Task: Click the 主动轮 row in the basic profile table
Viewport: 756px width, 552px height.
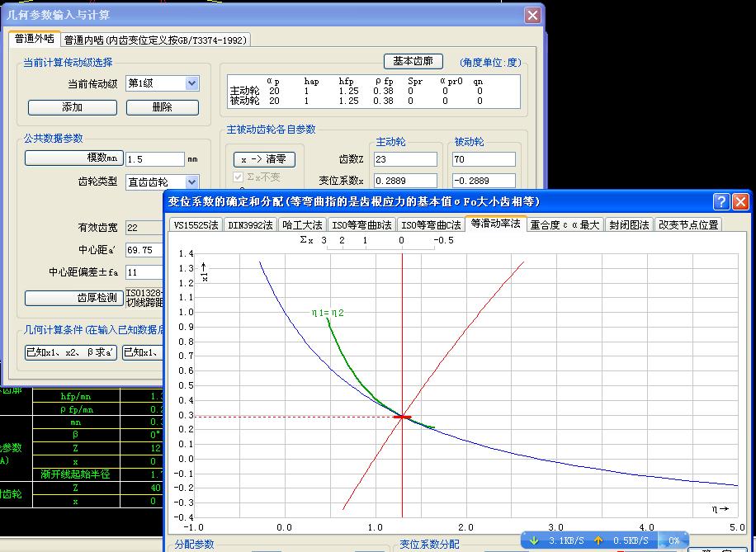Action: [x=357, y=91]
